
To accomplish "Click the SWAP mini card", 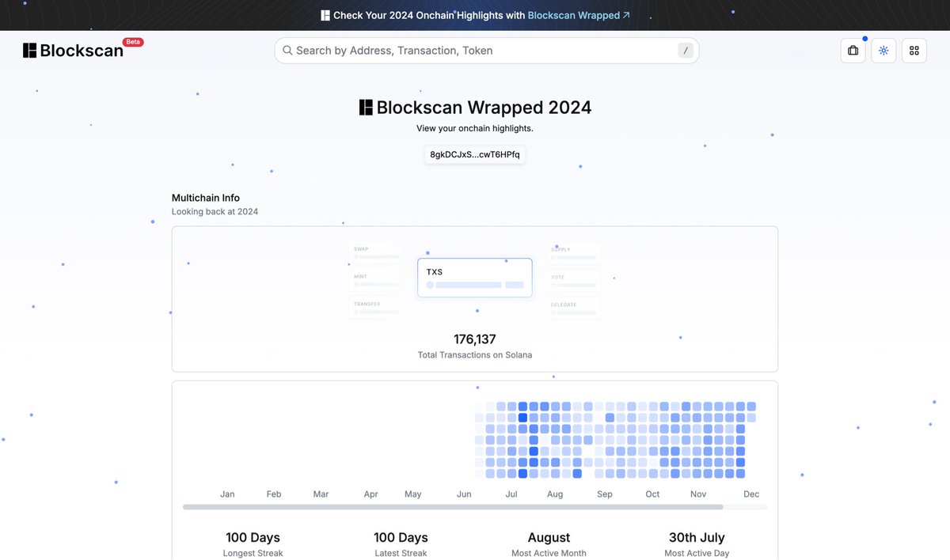I will 377,252.
